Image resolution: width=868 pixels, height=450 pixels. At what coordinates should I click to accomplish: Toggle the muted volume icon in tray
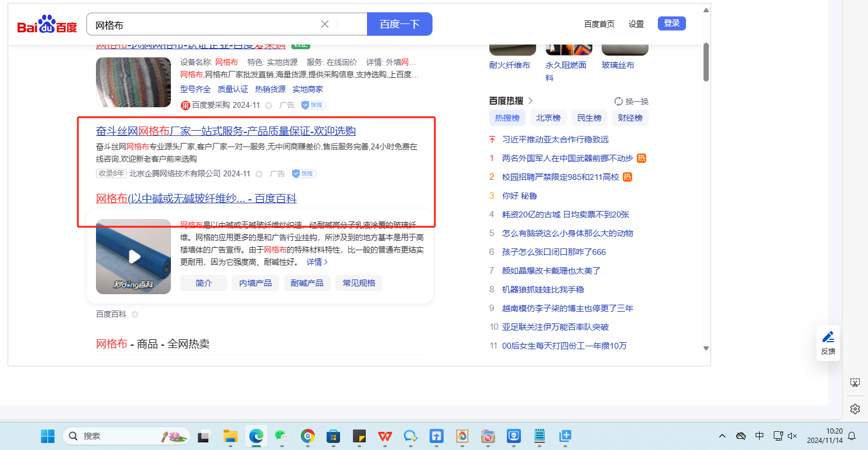point(793,436)
